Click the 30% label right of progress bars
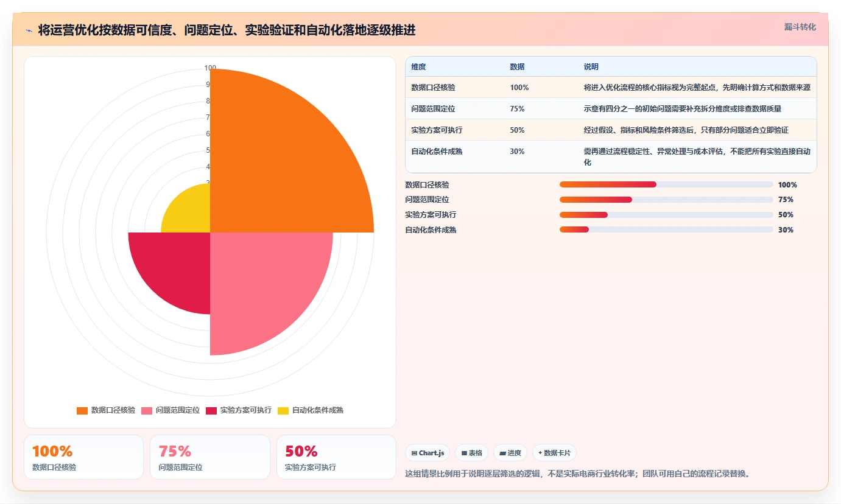Screen dimensions: 841x504 click(786, 230)
